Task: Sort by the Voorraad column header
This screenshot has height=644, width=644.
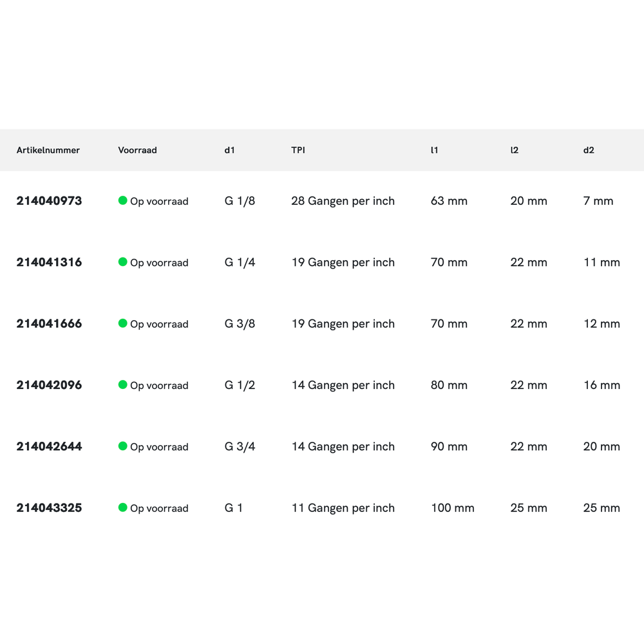Action: [x=137, y=150]
